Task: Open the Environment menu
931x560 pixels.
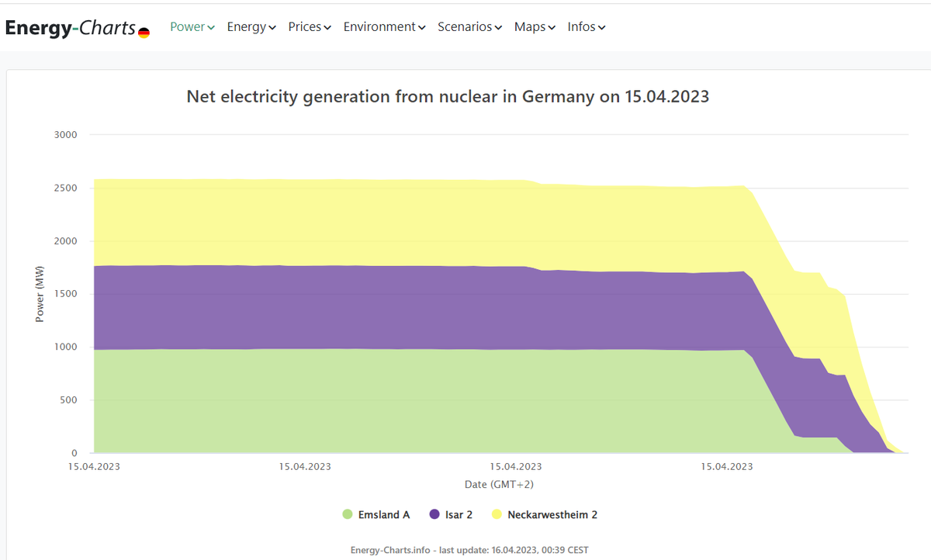Action: tap(385, 26)
